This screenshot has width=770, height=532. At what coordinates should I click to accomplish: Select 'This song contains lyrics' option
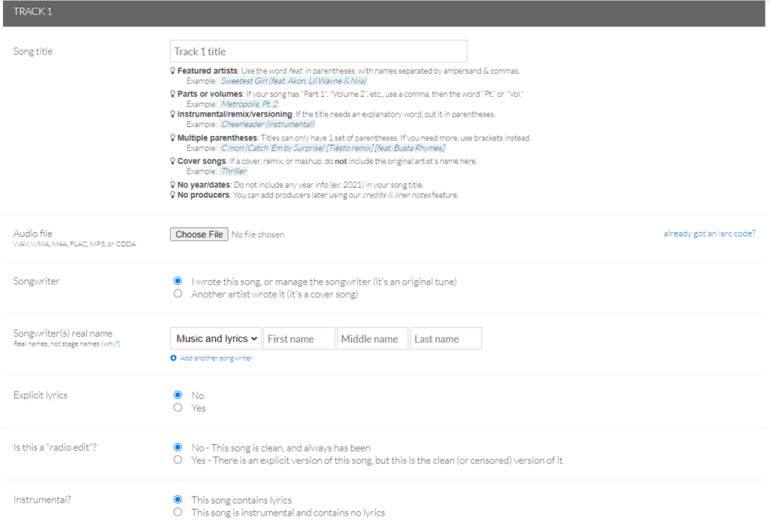(178, 500)
